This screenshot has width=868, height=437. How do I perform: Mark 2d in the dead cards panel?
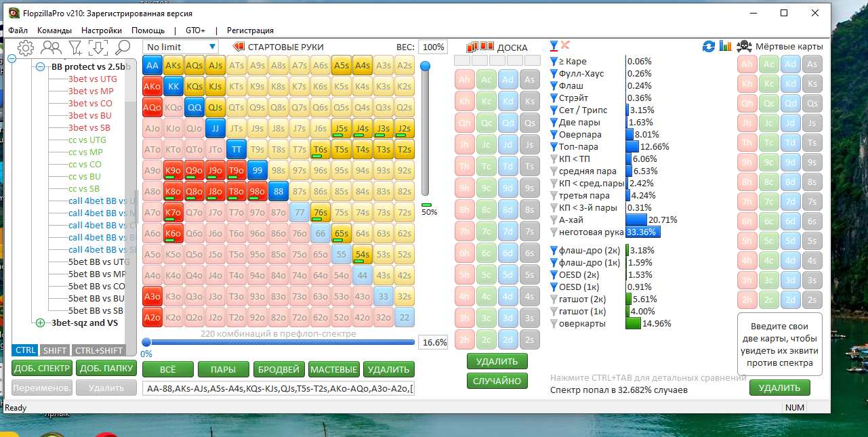click(x=791, y=301)
